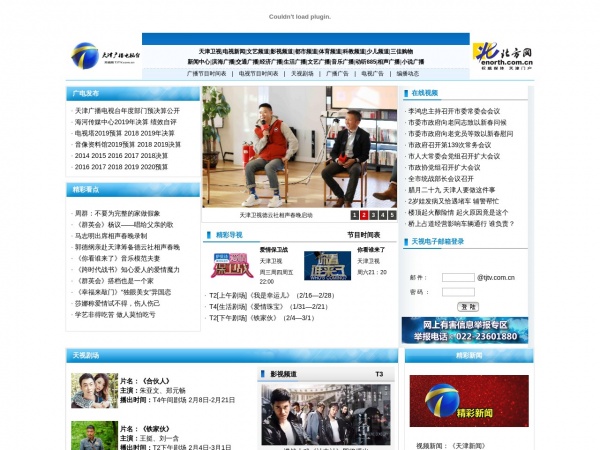Open 广播节目时间表 link

(207, 73)
